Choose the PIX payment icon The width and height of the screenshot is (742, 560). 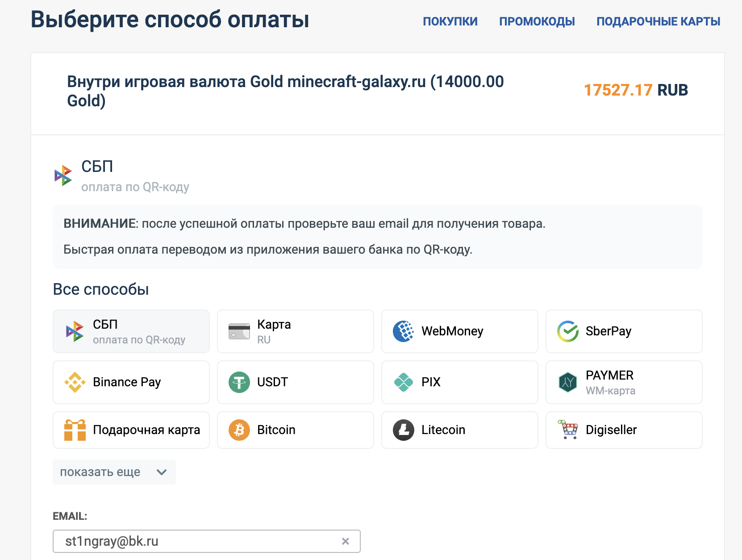point(404,382)
